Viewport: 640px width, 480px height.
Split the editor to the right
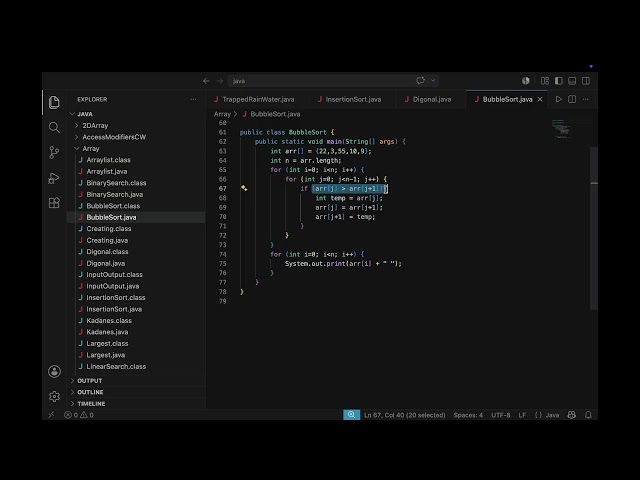572,99
